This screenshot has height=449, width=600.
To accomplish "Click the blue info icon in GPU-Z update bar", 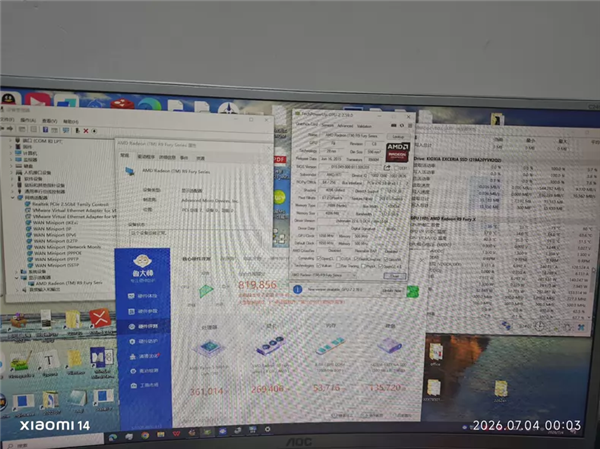I will click(x=297, y=289).
